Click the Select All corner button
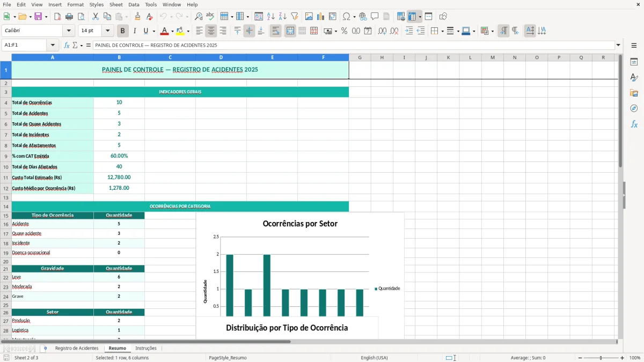 tap(6, 57)
